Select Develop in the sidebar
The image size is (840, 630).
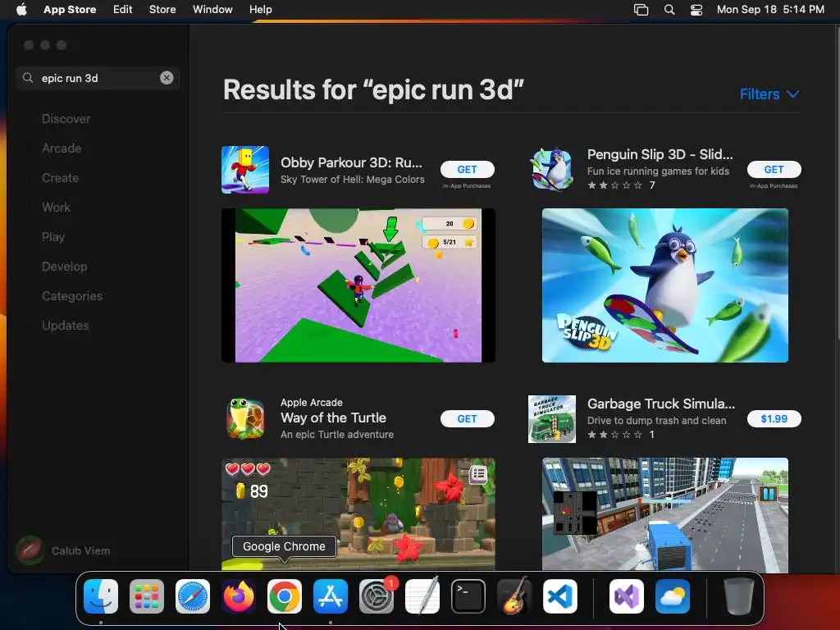pyautogui.click(x=64, y=267)
